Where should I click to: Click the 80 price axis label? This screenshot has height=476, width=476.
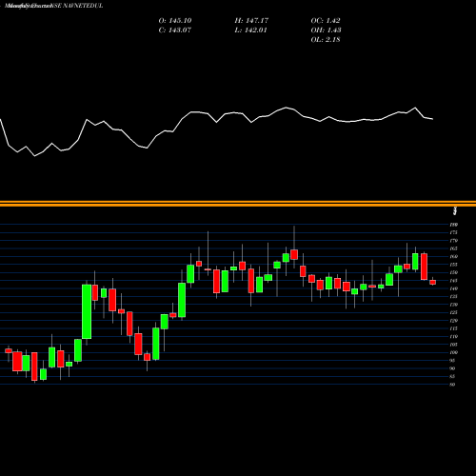[x=452, y=385]
